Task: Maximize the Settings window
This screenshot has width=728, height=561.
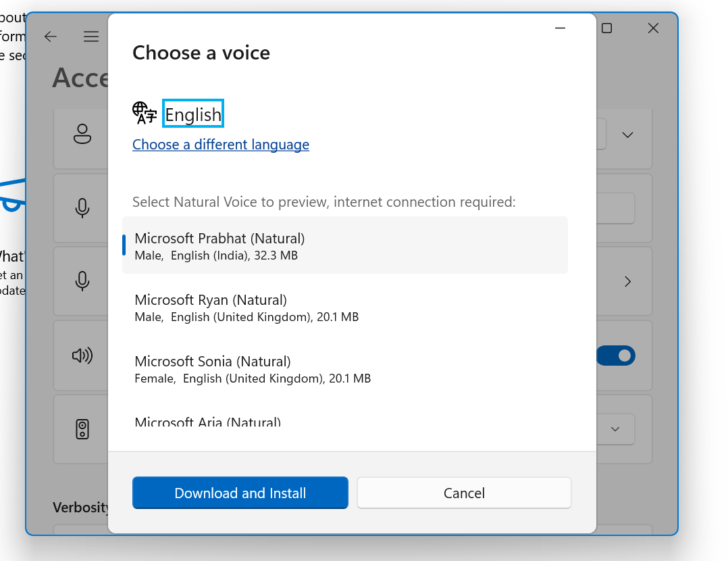Action: point(607,28)
